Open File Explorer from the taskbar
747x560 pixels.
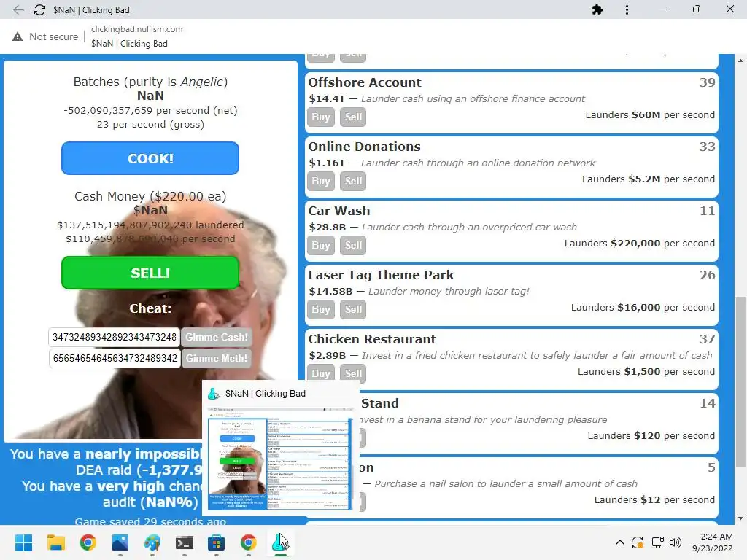pyautogui.click(x=55, y=542)
